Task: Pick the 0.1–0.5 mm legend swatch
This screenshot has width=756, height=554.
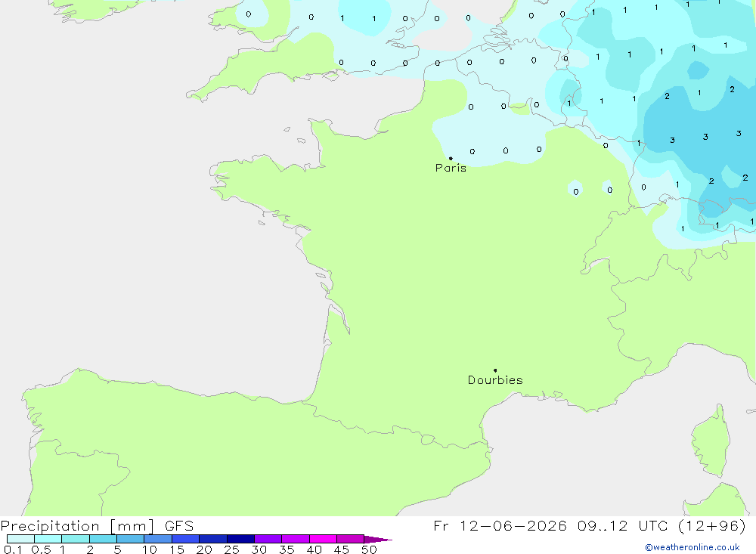Action: [x=20, y=539]
